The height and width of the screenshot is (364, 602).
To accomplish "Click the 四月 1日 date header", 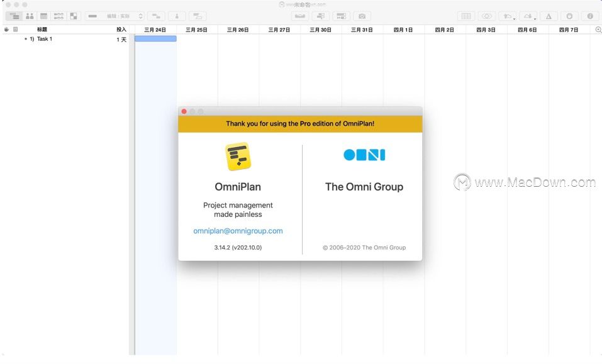I will point(403,30).
